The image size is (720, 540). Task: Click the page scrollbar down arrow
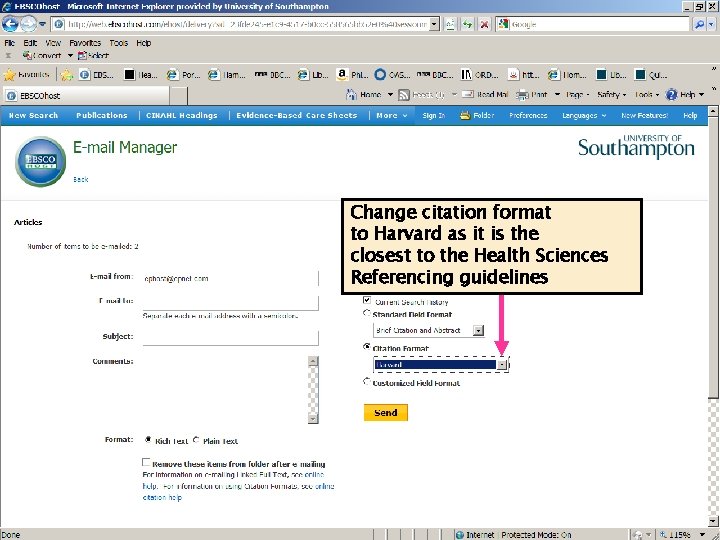(x=713, y=521)
